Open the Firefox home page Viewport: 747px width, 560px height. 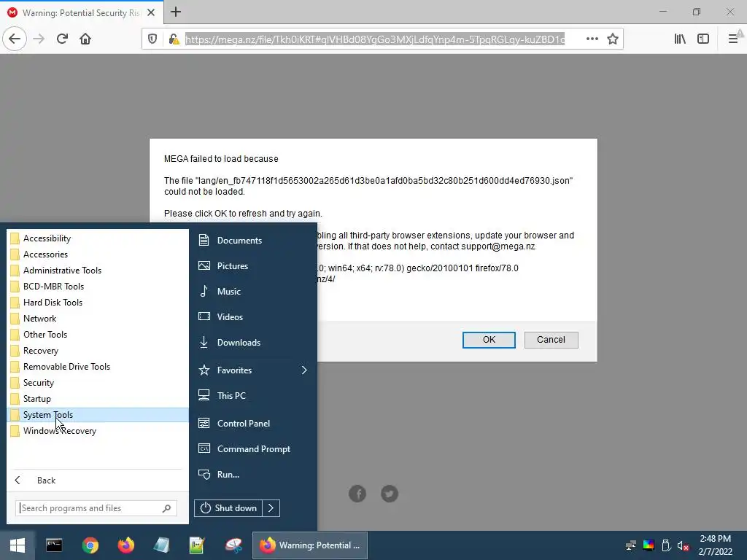tap(85, 39)
